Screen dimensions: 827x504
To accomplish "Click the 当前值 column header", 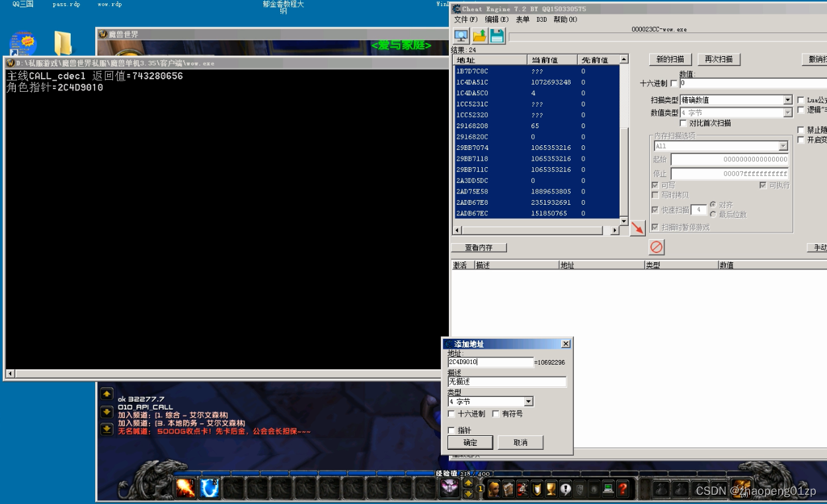I will pos(553,59).
